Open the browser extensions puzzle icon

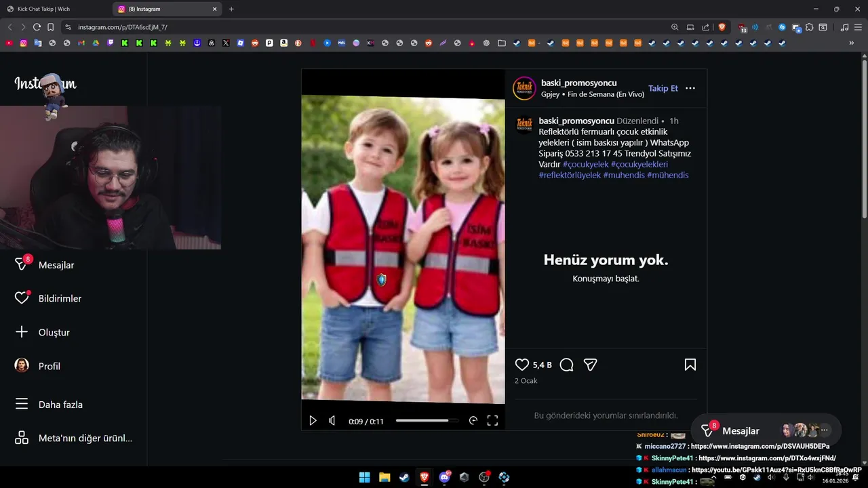809,27
